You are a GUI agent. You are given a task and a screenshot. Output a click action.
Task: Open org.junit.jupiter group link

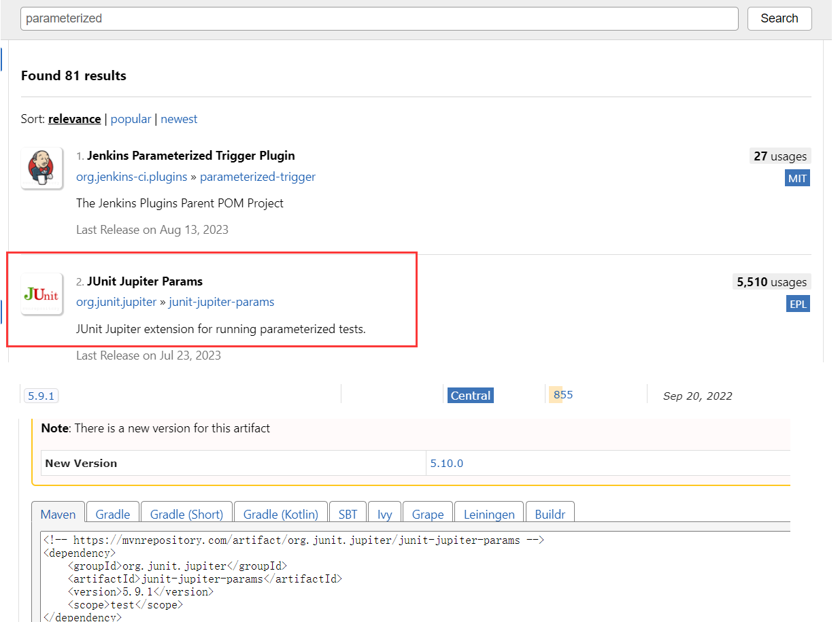coord(116,302)
